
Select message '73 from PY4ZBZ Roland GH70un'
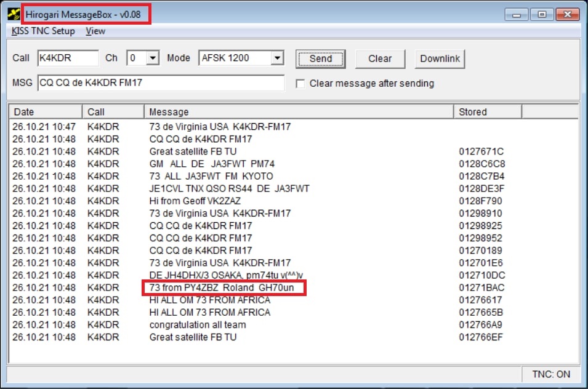pyautogui.click(x=222, y=287)
